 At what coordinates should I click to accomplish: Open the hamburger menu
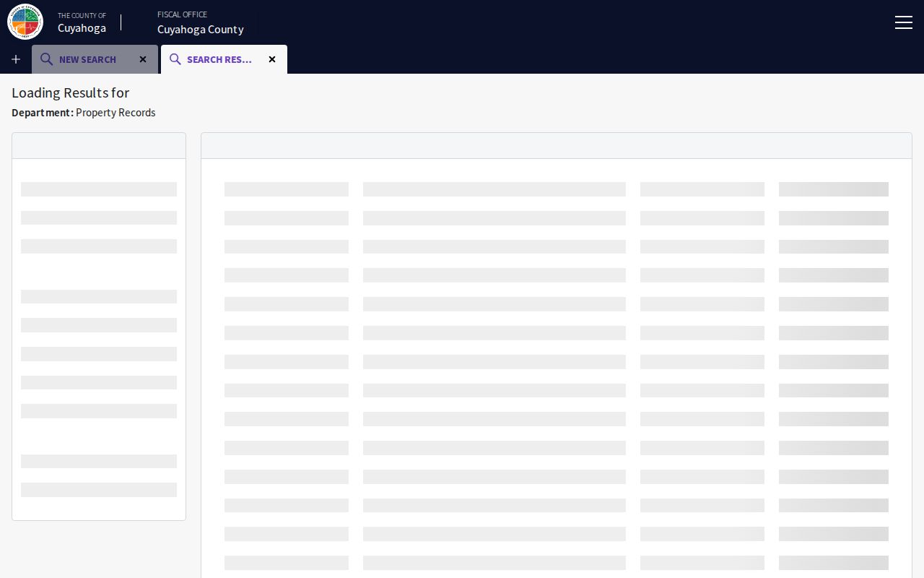click(x=904, y=22)
